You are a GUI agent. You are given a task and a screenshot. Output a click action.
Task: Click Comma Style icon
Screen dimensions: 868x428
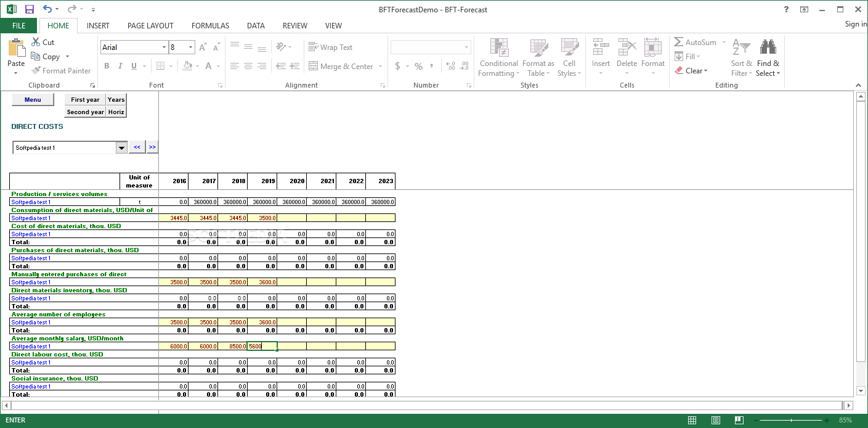coord(432,66)
